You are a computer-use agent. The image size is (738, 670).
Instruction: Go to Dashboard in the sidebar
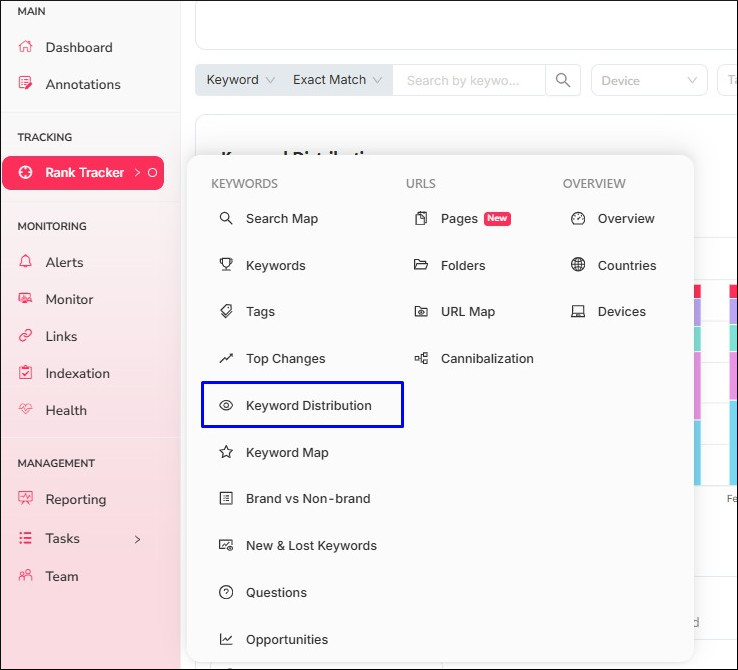point(79,48)
